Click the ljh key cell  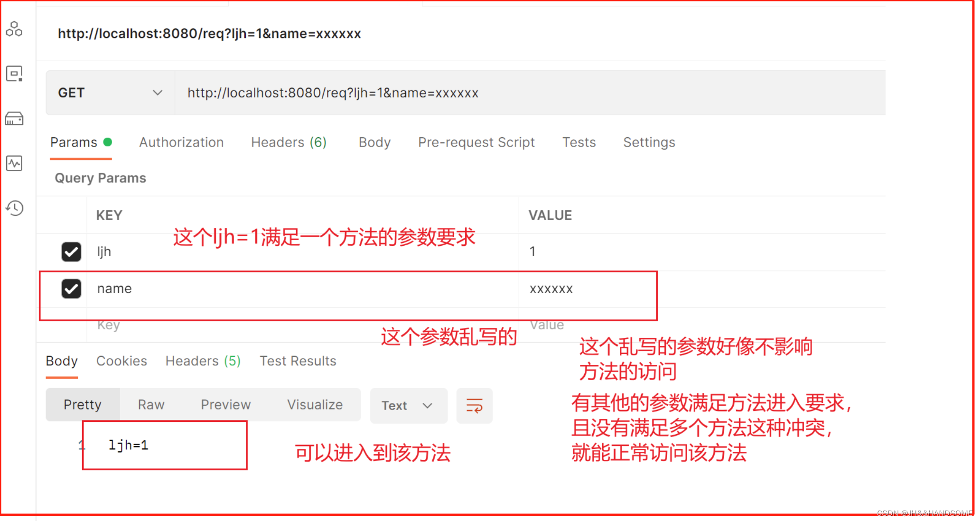coord(303,251)
